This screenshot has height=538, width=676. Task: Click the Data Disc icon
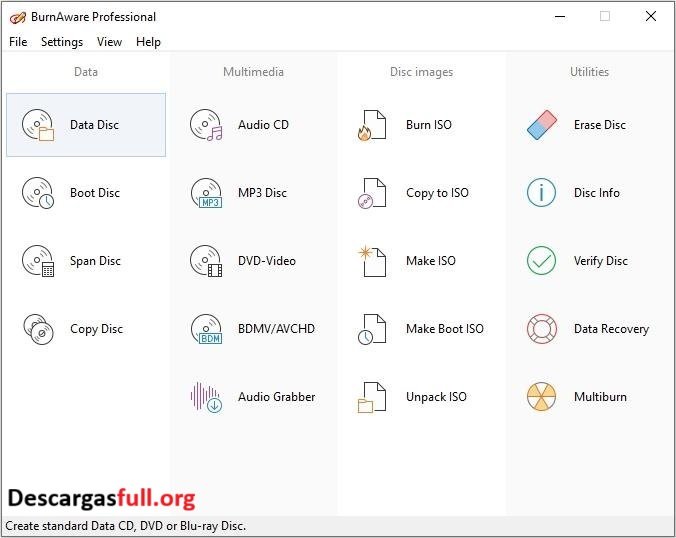(x=38, y=125)
